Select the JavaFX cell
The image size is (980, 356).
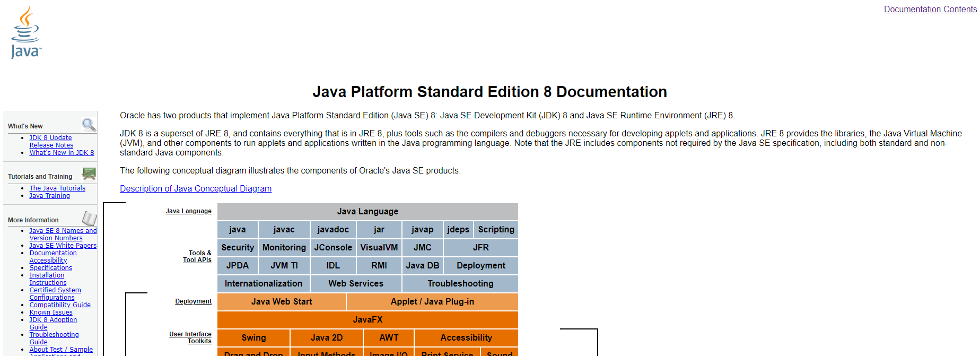click(x=367, y=319)
